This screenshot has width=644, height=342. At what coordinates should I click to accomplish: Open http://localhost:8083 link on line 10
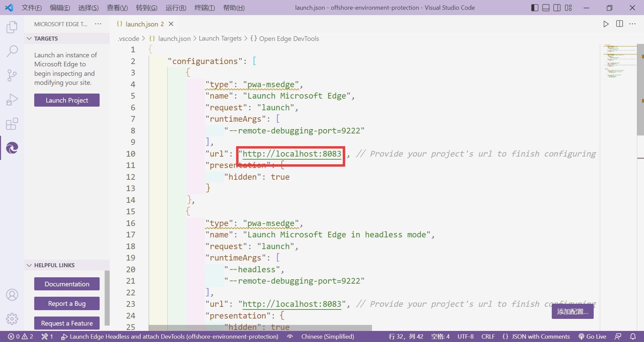click(x=292, y=154)
